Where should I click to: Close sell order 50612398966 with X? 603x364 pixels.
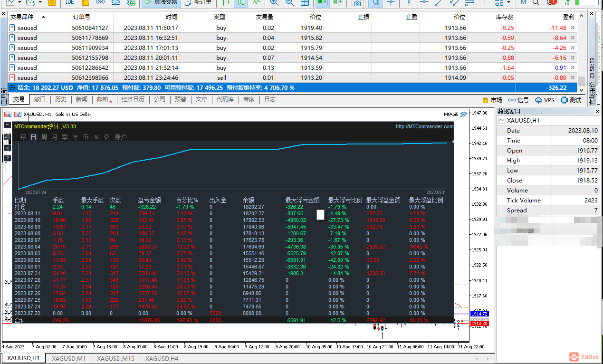(x=573, y=78)
